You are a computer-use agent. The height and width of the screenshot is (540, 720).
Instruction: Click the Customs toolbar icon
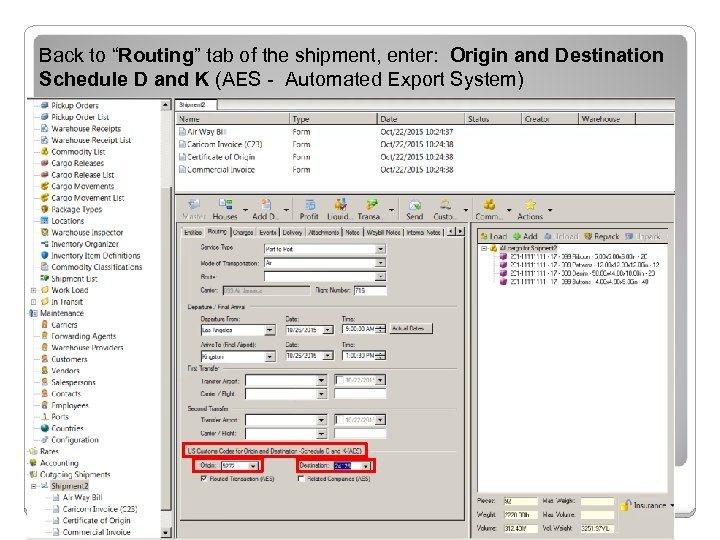[445, 204]
